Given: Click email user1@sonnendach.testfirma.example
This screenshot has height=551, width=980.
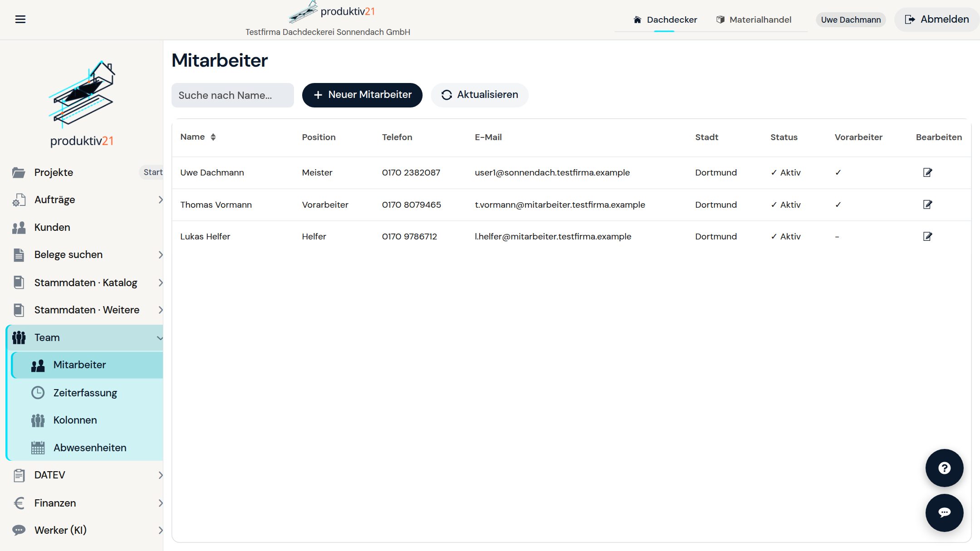Looking at the screenshot, I should pos(552,172).
